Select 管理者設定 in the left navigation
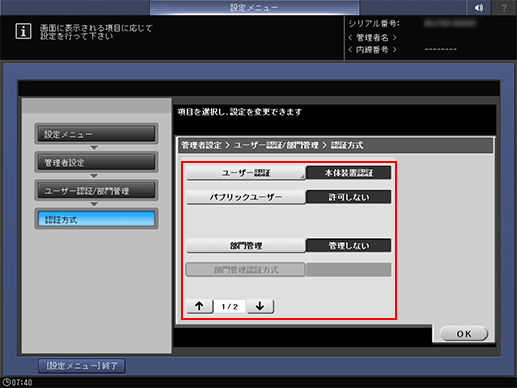This screenshot has width=517, height=388. click(96, 162)
